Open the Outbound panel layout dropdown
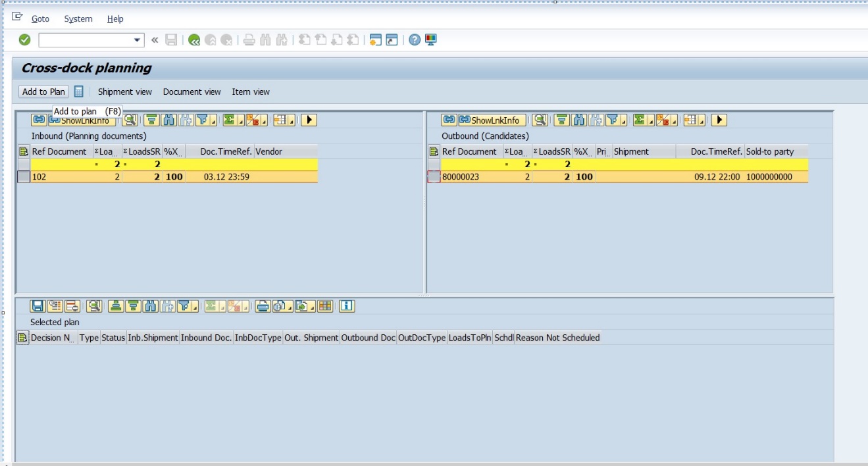The image size is (868, 466). click(x=694, y=120)
